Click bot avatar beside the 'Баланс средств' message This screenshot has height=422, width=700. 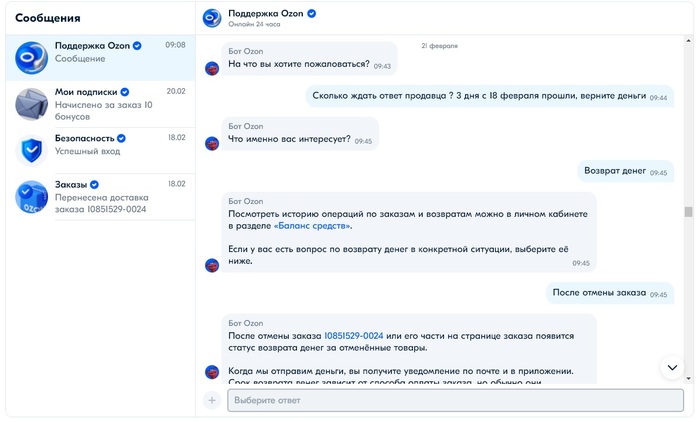pyautogui.click(x=212, y=265)
